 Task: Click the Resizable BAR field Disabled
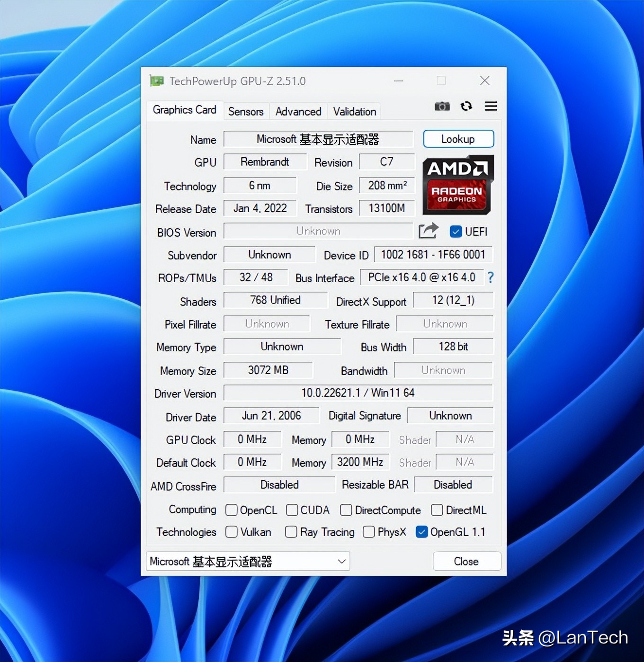(453, 485)
